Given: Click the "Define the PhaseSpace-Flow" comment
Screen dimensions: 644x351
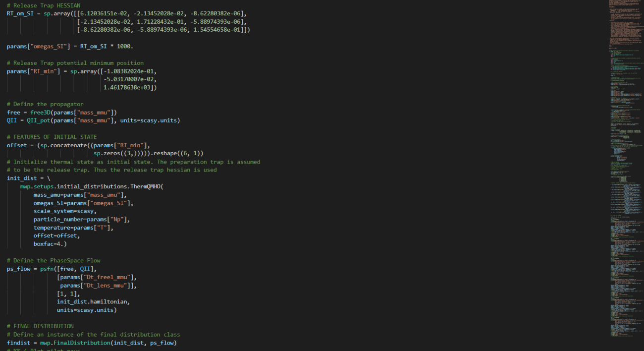Looking at the screenshot, I should 54,260.
